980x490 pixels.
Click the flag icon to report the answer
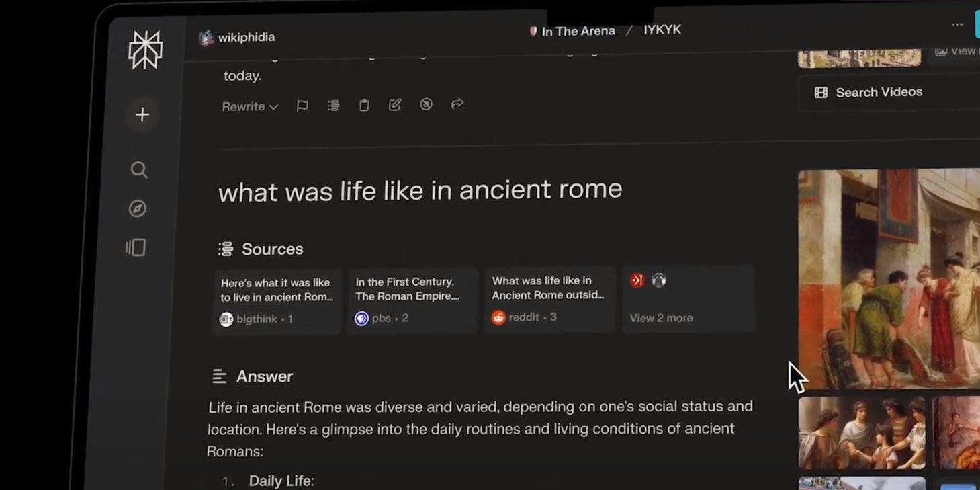tap(302, 106)
